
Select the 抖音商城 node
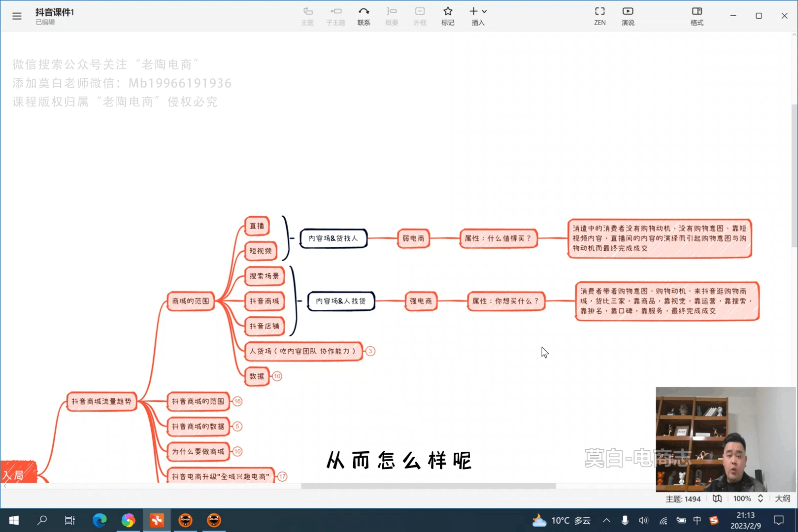pos(264,301)
